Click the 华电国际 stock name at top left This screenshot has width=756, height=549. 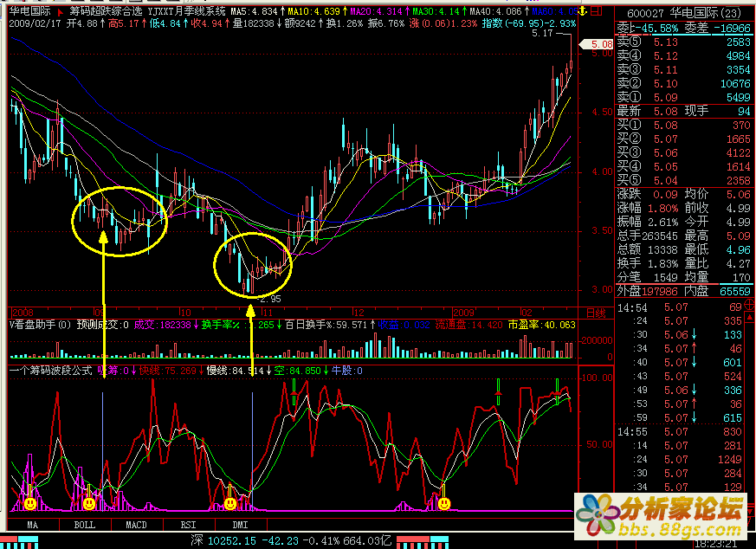click(30, 11)
